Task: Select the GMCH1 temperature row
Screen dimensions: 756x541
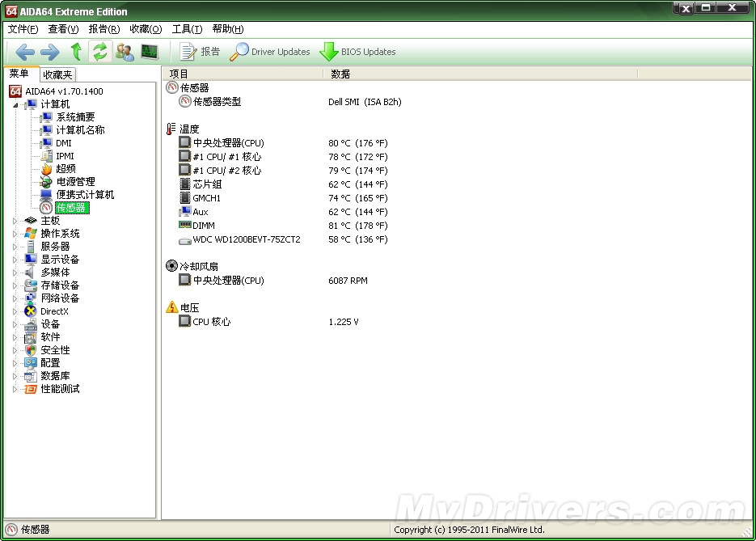Action: point(283,197)
